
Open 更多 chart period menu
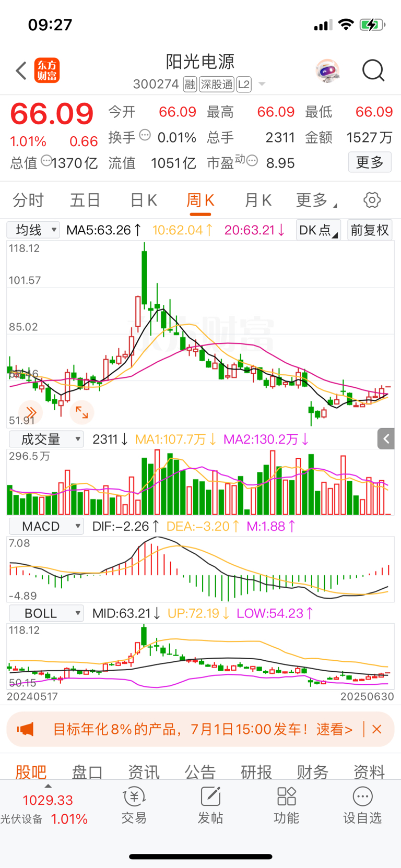tap(316, 200)
